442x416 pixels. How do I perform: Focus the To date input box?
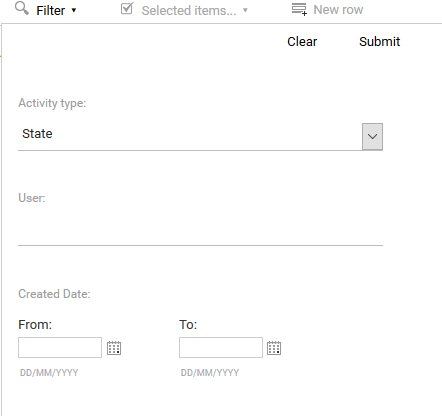[221, 347]
